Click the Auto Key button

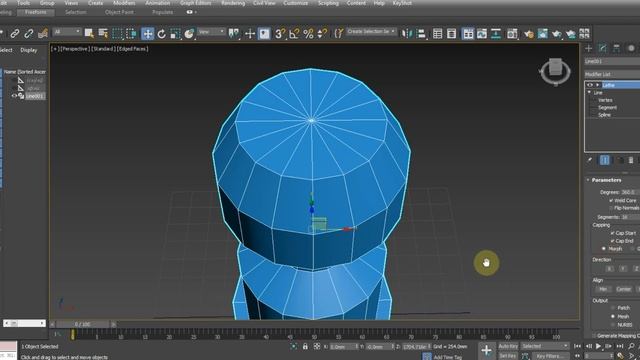click(508, 347)
